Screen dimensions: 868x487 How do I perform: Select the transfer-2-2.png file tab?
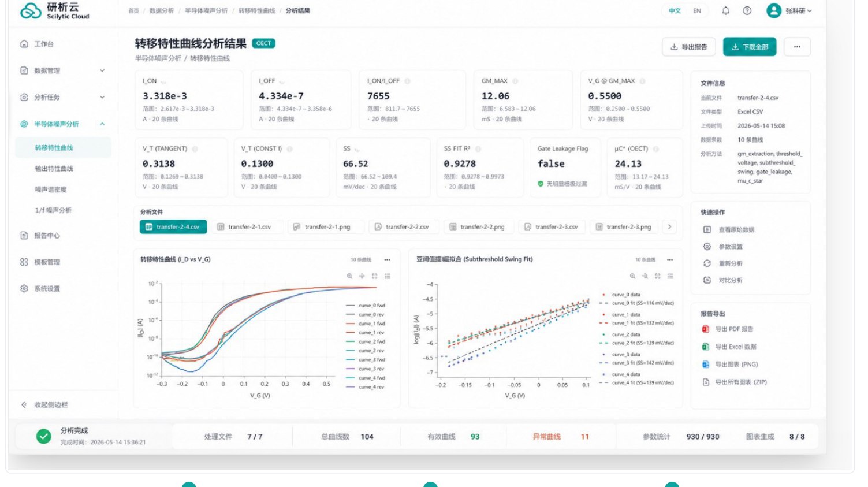[x=479, y=227]
